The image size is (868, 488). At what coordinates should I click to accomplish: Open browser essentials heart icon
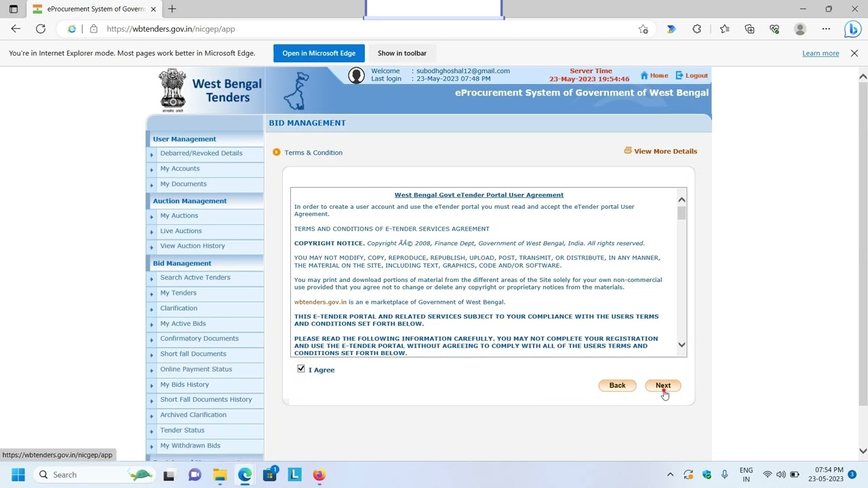click(x=774, y=29)
